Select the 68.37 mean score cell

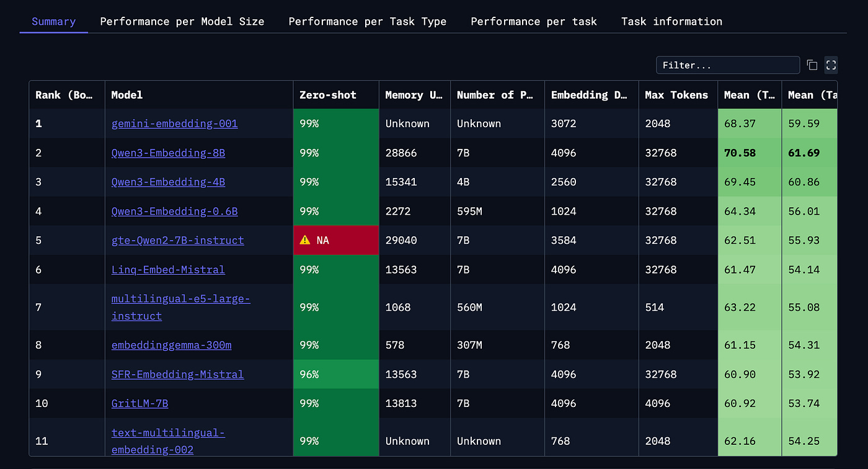click(750, 123)
